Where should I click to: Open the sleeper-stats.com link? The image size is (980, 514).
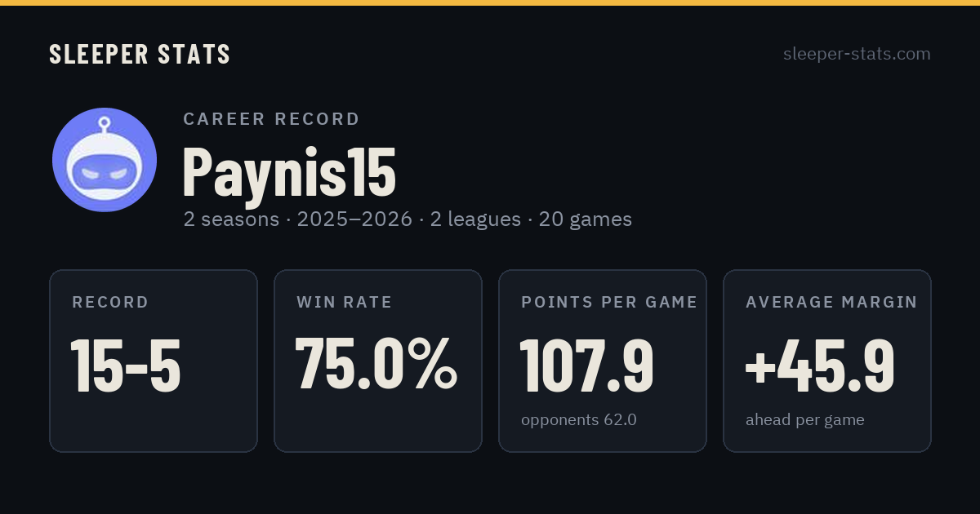[x=857, y=54]
